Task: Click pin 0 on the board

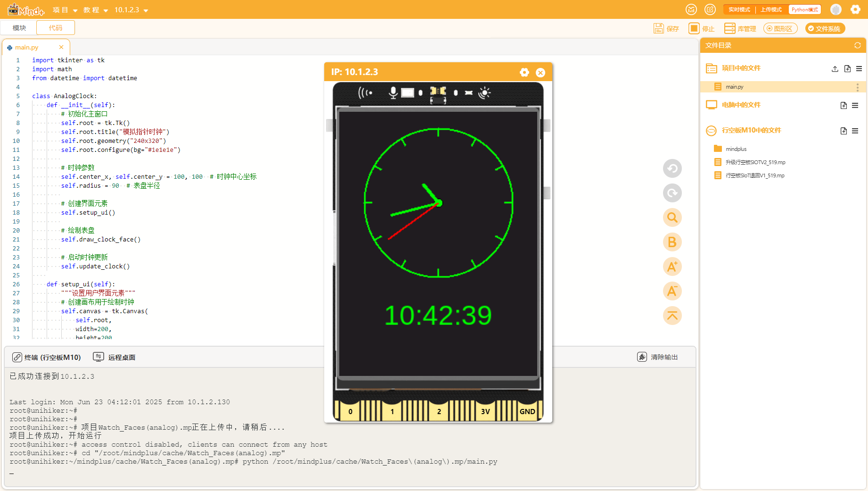Action: pyautogui.click(x=350, y=411)
